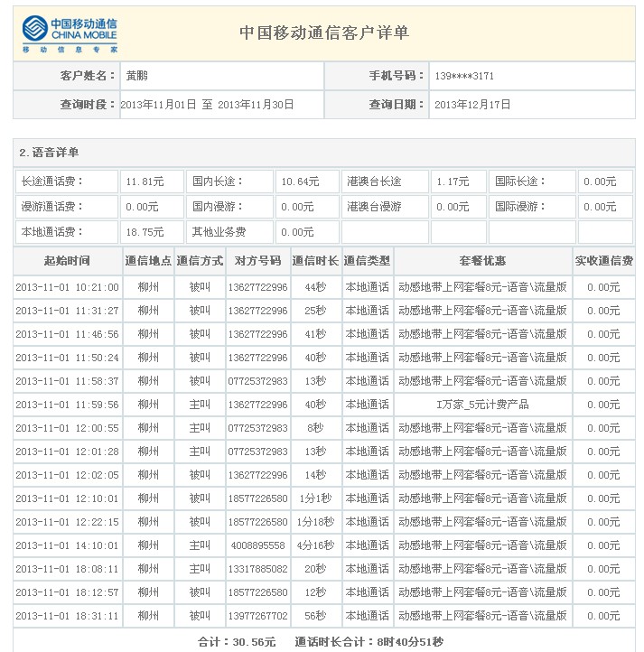
Task: Click duration 8秒 in the 12:00:55 row
Action: 315,428
